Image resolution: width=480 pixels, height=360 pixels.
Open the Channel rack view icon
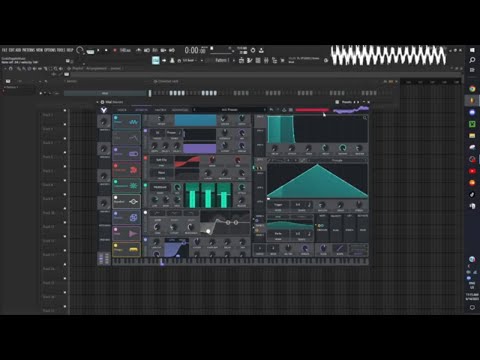(x=258, y=60)
